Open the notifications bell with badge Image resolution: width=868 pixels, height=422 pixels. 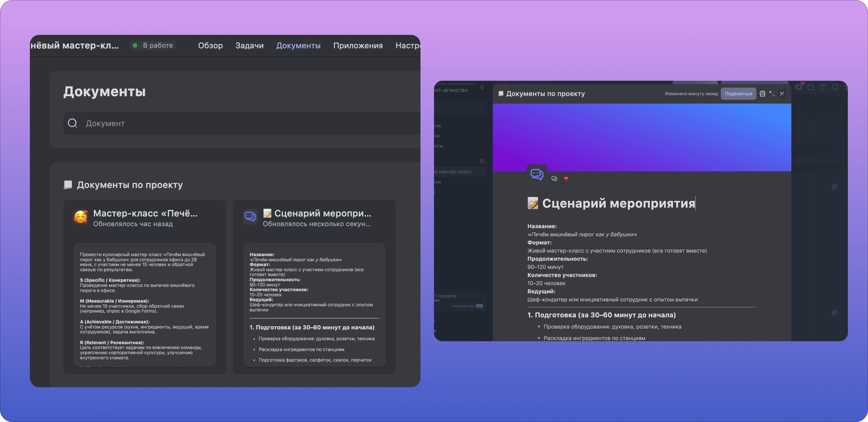799,87
